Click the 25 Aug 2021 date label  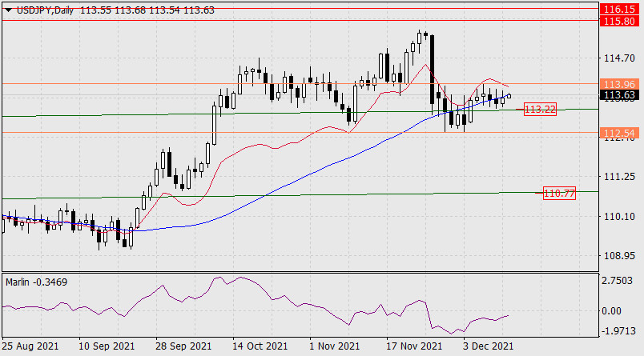(x=30, y=346)
